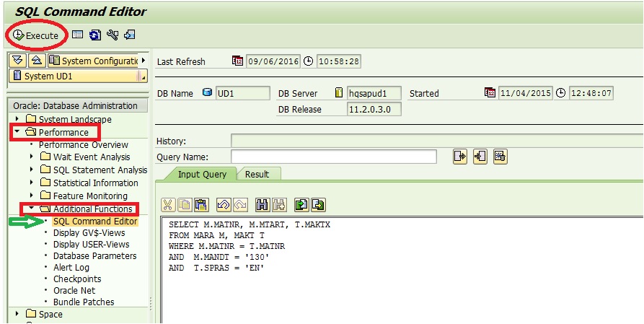Viewport: 644px width, 324px height.
Task: Open the wrench tools icon in the toolbar
Action: click(x=113, y=35)
